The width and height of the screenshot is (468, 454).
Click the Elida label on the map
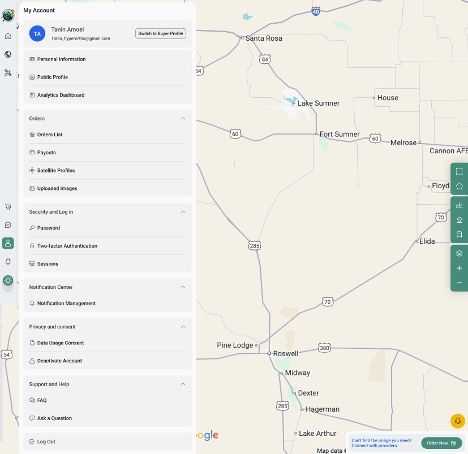click(427, 241)
